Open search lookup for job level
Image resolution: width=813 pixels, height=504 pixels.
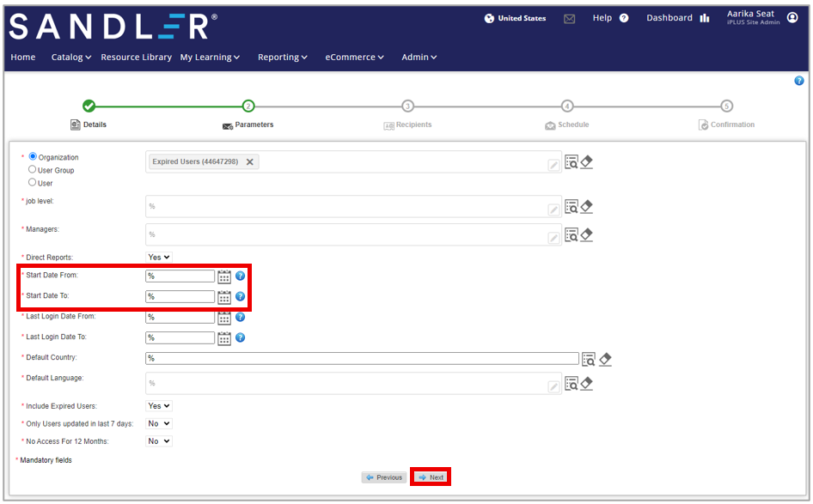[x=572, y=207]
